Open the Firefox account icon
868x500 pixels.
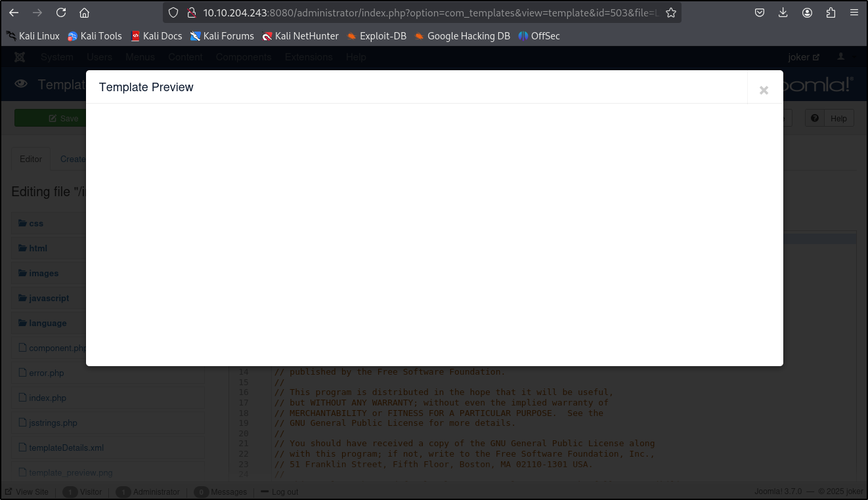[x=807, y=12]
